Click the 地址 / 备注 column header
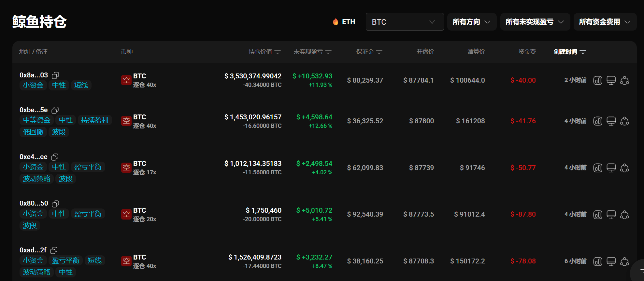The height and width of the screenshot is (281, 644). tap(33, 52)
